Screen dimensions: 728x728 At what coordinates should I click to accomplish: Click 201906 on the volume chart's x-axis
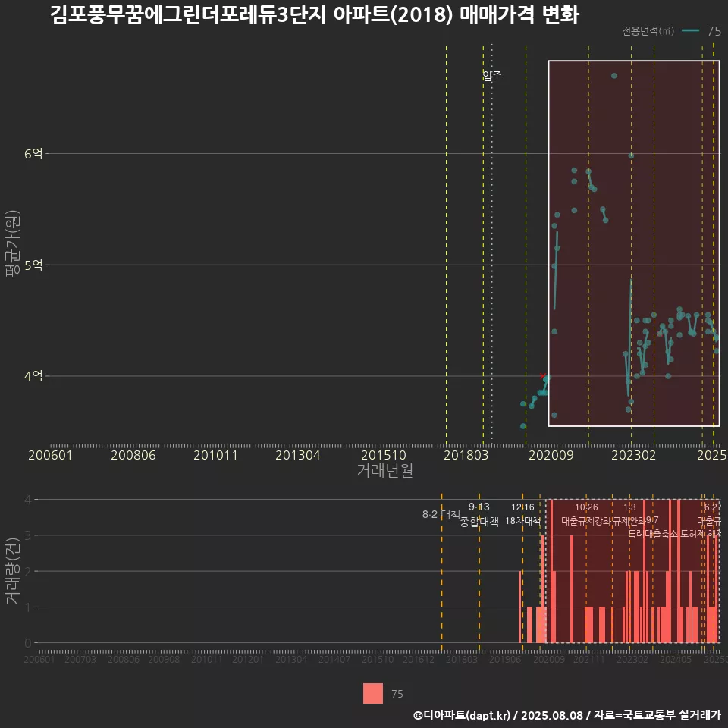[505, 659]
